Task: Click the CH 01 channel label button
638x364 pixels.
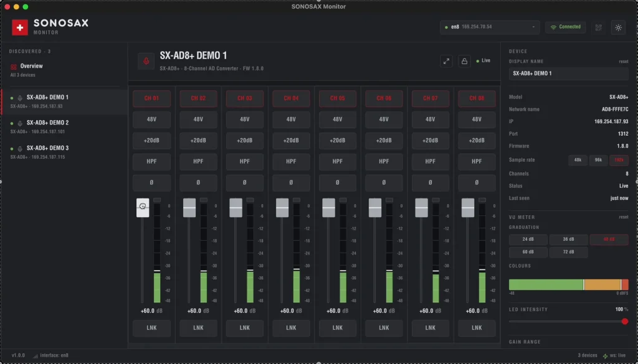Action: (152, 98)
